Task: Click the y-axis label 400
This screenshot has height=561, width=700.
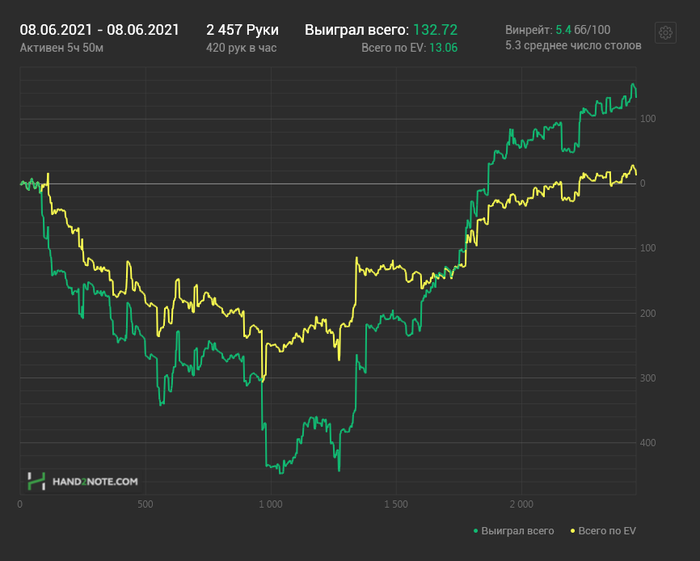Action: point(648,443)
